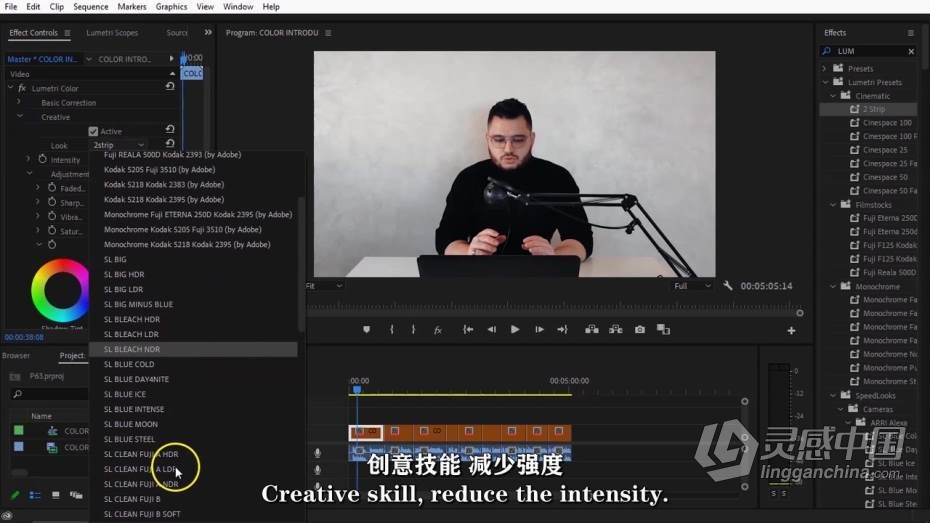Collapse the Creative section
The width and height of the screenshot is (930, 523).
(x=20, y=116)
